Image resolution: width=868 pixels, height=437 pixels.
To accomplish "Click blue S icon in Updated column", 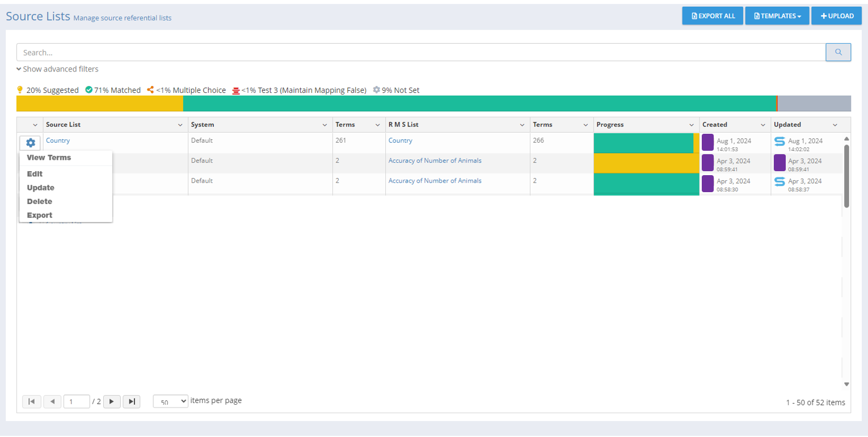I will 779,141.
